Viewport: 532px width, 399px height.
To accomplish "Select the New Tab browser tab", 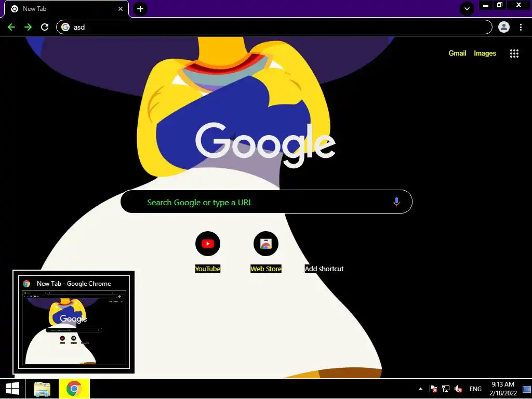I will pyautogui.click(x=66, y=9).
